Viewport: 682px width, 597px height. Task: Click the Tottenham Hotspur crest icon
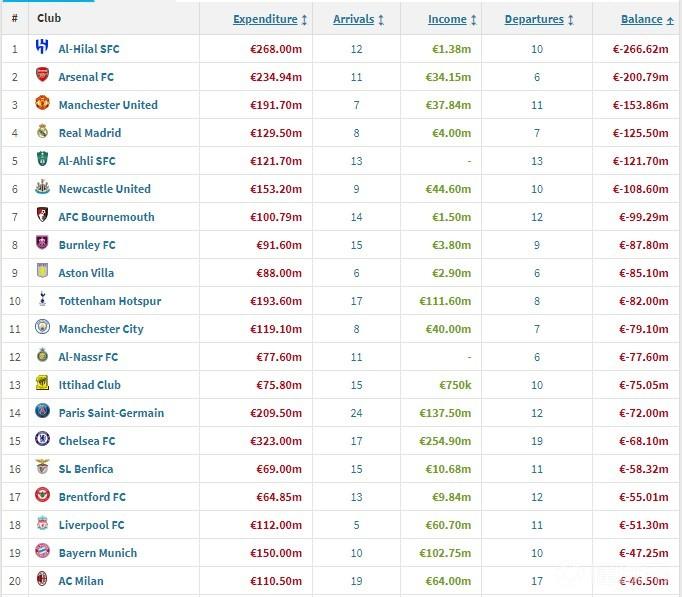pyautogui.click(x=42, y=300)
